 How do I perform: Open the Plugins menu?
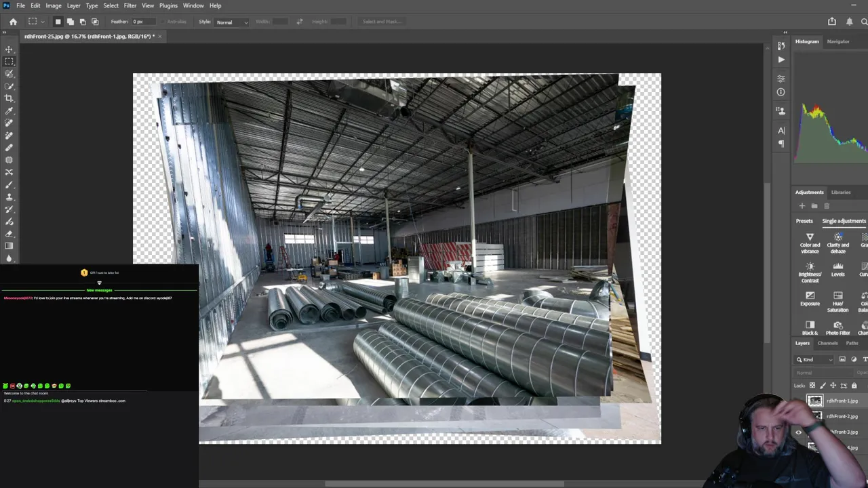[168, 5]
